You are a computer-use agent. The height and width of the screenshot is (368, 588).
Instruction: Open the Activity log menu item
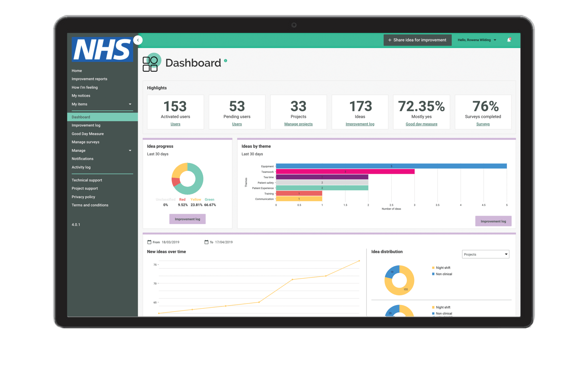point(81,167)
